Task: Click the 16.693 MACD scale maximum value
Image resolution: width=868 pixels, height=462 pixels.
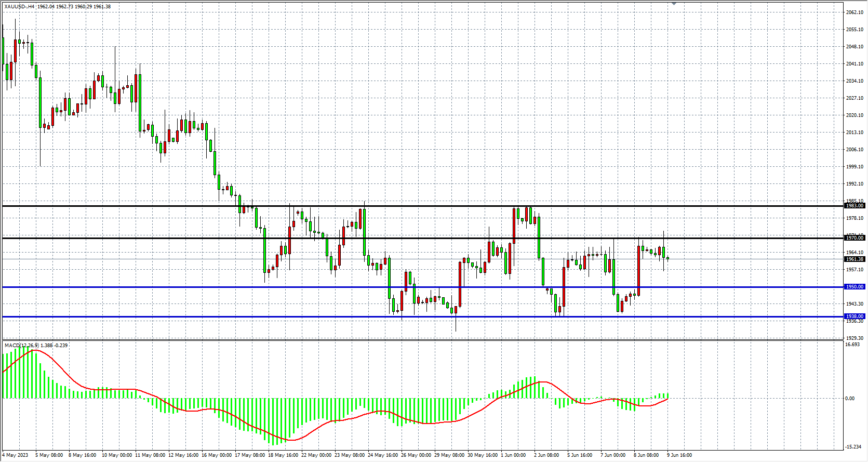Action: (x=852, y=345)
